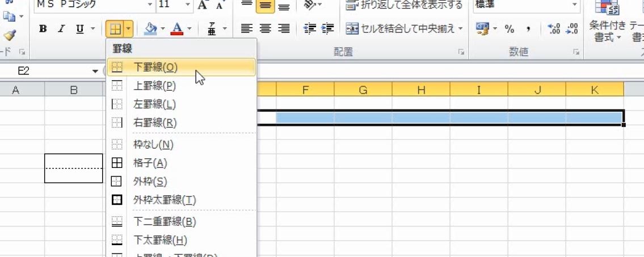Image resolution: width=644 pixels, height=257 pixels.
Task: Choose 上罫線(P) top border
Action: tap(181, 86)
